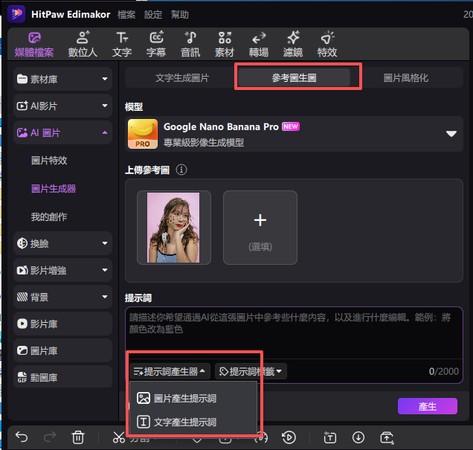Open the 影片庫 video library
Screen dimensions: 473x450
(x=63, y=324)
